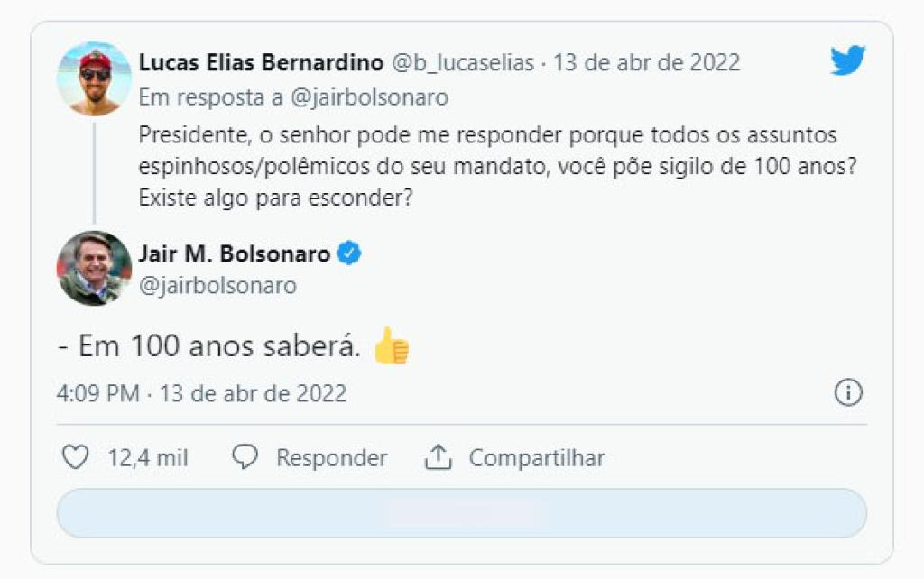The height and width of the screenshot is (579, 924).
Task: Click the blue verified badge
Action: pyautogui.click(x=349, y=254)
